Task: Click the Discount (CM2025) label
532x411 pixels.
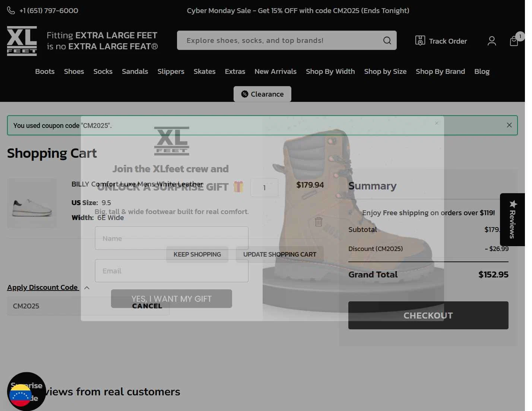Action: coord(376,249)
